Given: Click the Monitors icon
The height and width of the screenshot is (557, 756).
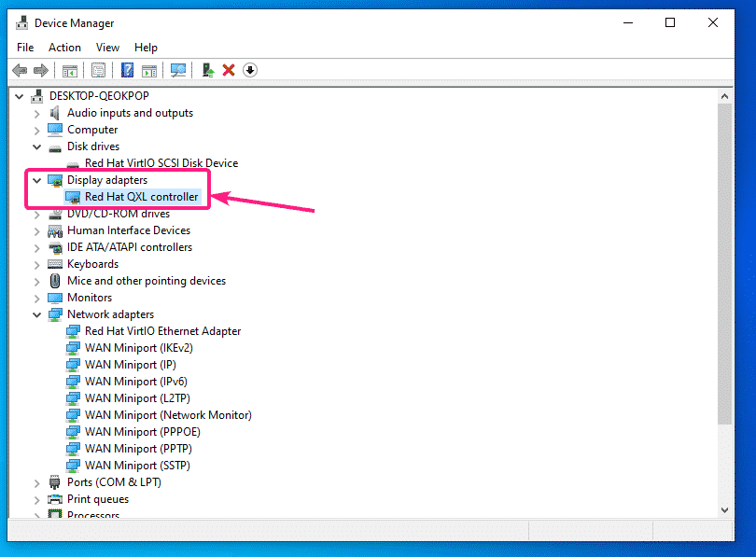Looking at the screenshot, I should click(x=55, y=299).
